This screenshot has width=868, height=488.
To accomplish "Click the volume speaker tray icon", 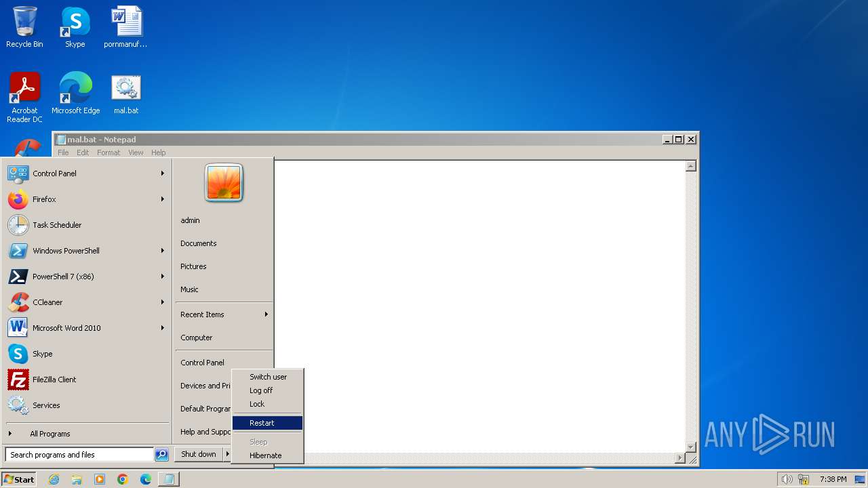I will (x=787, y=479).
